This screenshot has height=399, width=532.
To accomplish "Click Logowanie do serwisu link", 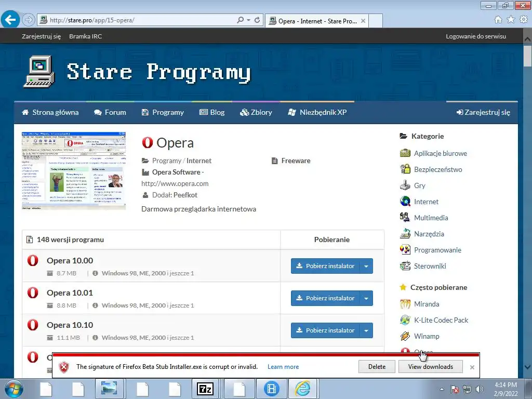I will 476,36.
